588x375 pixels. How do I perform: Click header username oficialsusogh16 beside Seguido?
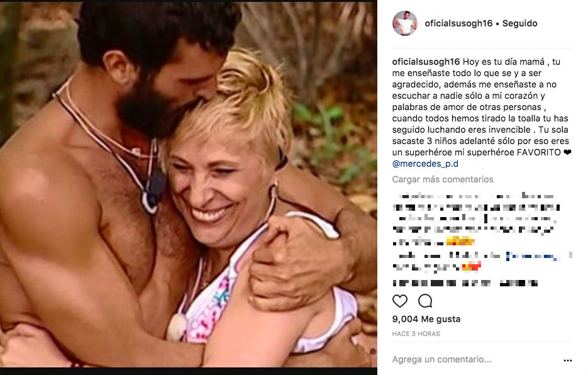[458, 23]
